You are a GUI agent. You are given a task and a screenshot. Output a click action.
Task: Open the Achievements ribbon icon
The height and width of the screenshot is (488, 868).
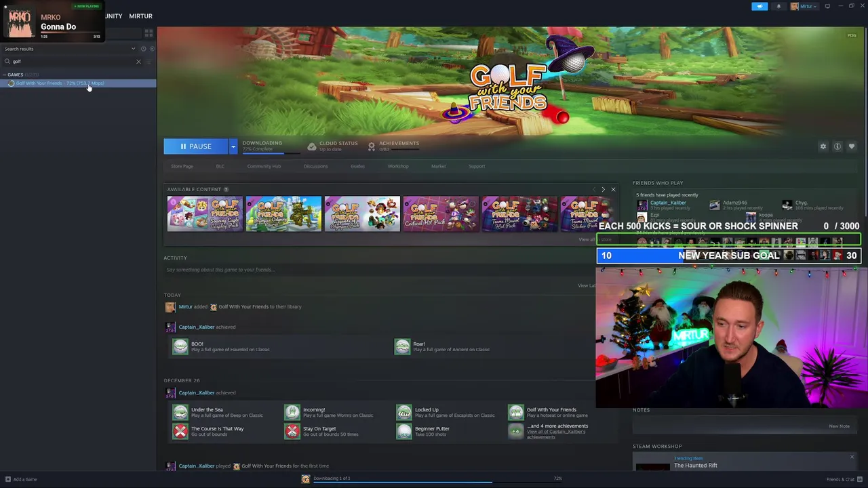[371, 146]
